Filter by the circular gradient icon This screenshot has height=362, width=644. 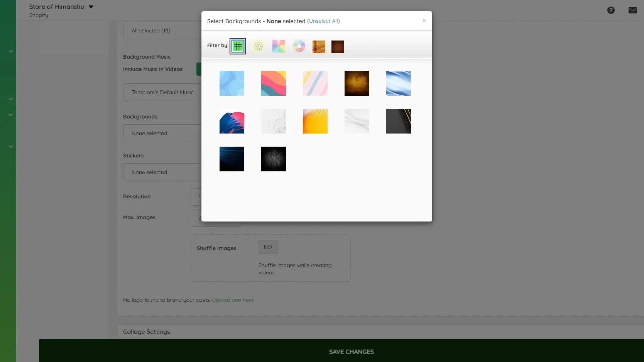pyautogui.click(x=299, y=46)
